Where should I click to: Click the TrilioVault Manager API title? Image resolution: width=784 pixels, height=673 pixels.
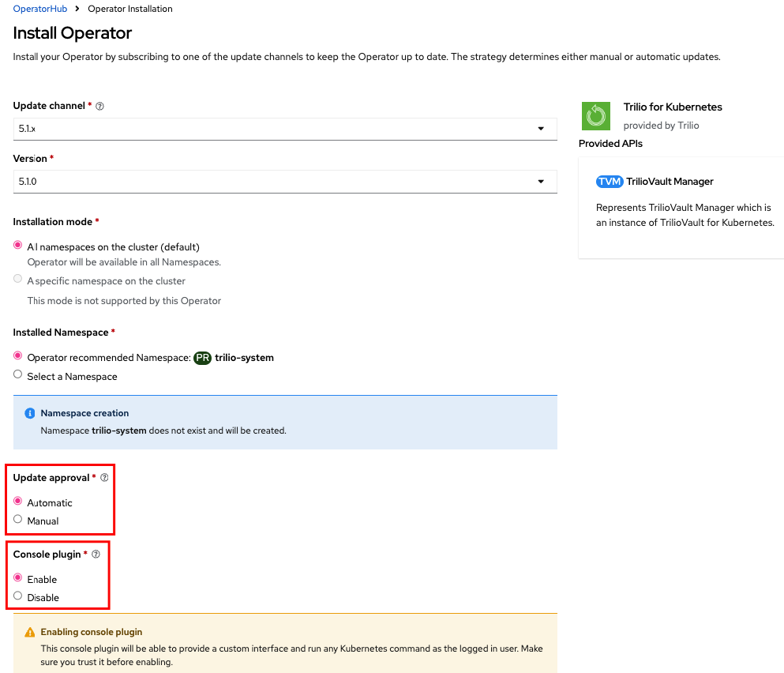tap(670, 182)
